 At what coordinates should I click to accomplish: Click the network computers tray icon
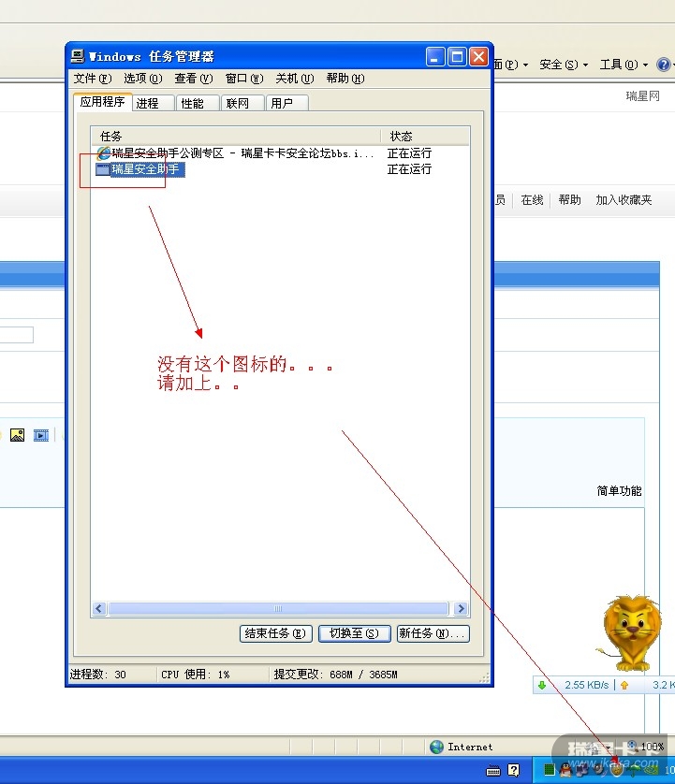[581, 771]
